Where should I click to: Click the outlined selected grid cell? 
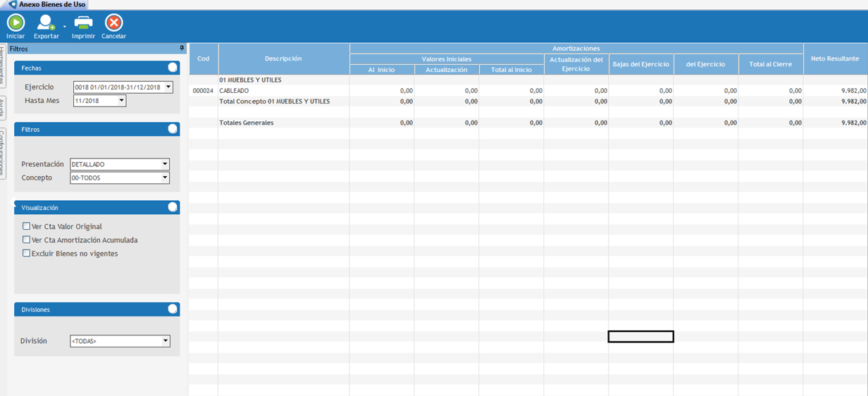tap(641, 337)
